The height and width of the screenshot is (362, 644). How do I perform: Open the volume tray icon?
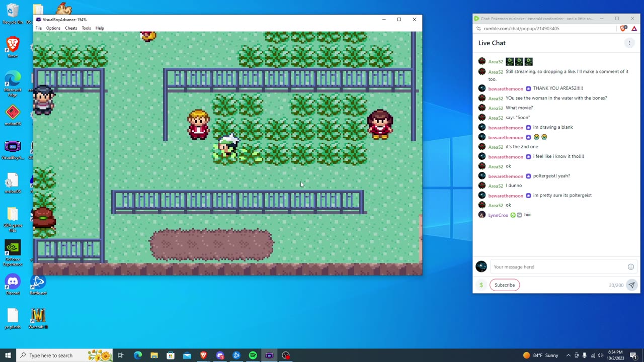click(600, 355)
